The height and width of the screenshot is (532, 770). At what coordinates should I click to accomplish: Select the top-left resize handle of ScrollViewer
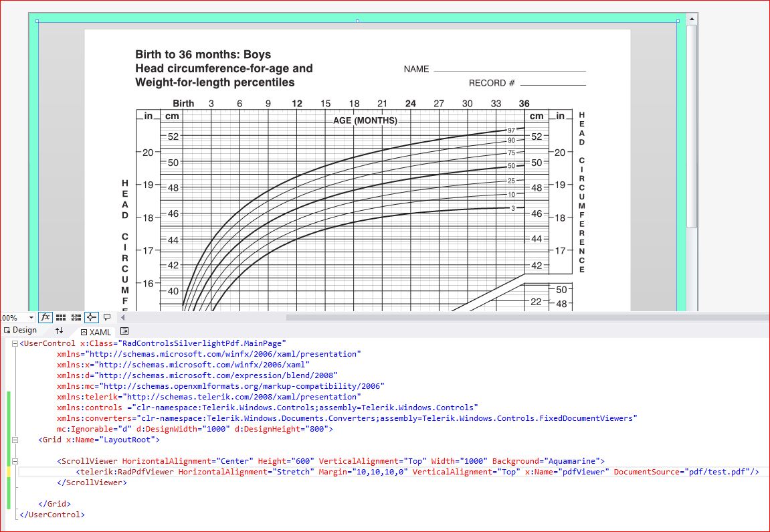37,21
